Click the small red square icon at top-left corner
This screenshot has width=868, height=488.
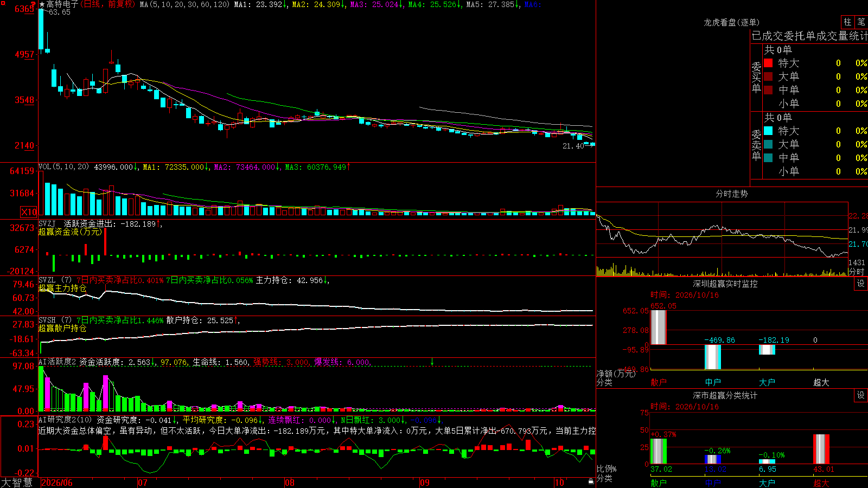[3, 3]
